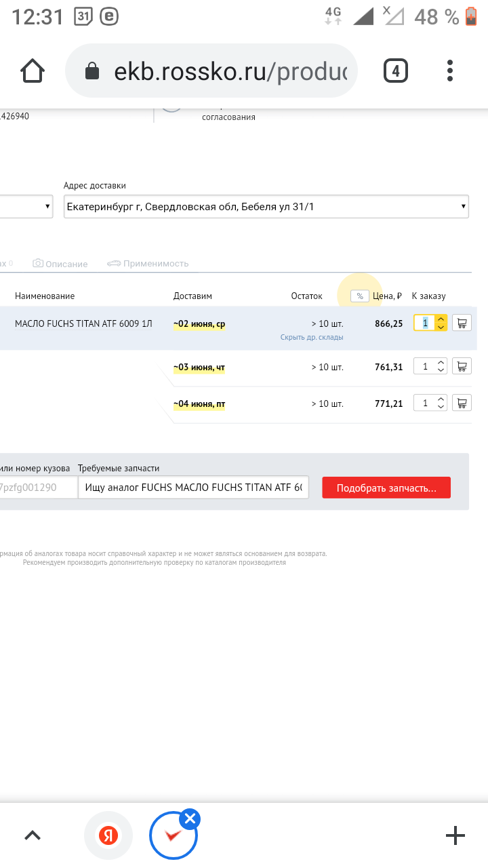Increase quantity for 761,31 row
The image size is (488, 868).
pos(441,363)
